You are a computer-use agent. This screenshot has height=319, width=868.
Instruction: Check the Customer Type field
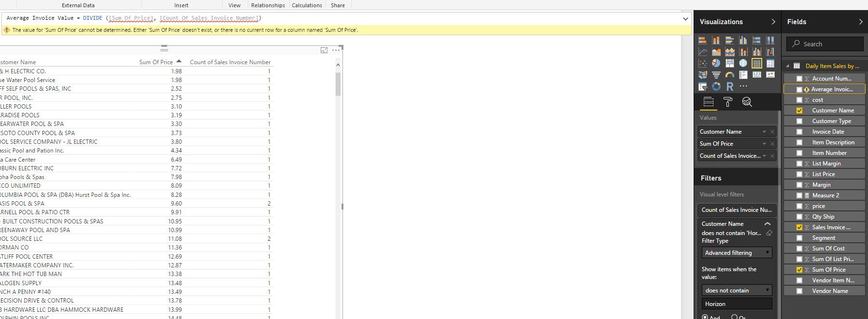coord(799,121)
